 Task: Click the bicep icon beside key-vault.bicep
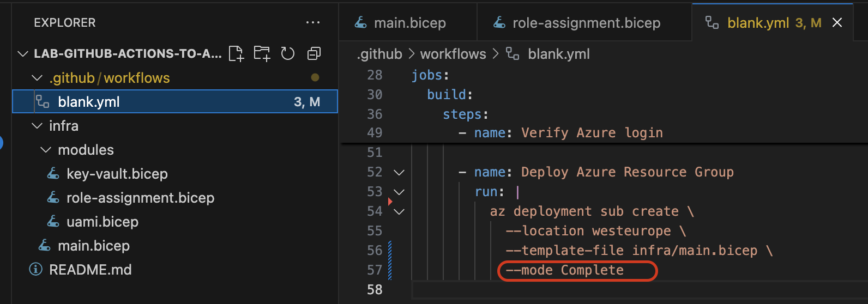[x=53, y=174]
